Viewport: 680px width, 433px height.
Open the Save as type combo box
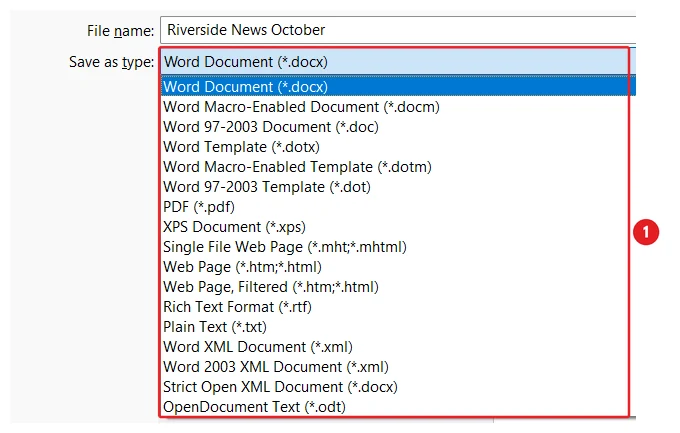(398, 62)
